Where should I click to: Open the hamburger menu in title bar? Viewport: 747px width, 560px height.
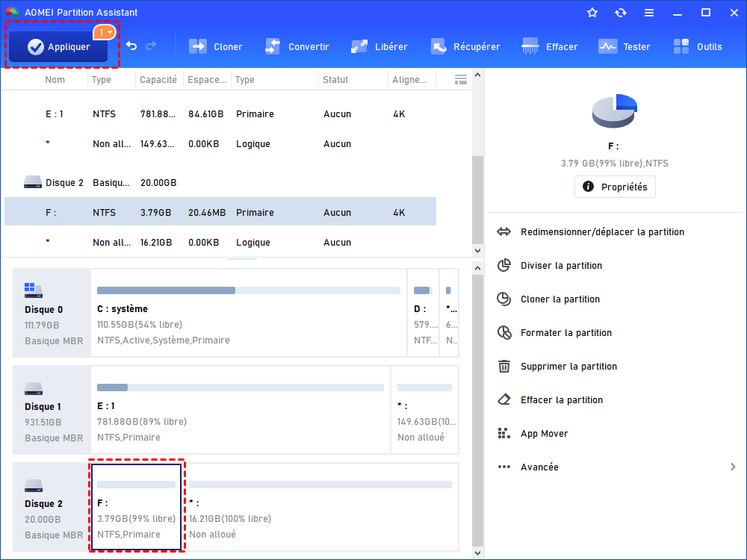[649, 13]
